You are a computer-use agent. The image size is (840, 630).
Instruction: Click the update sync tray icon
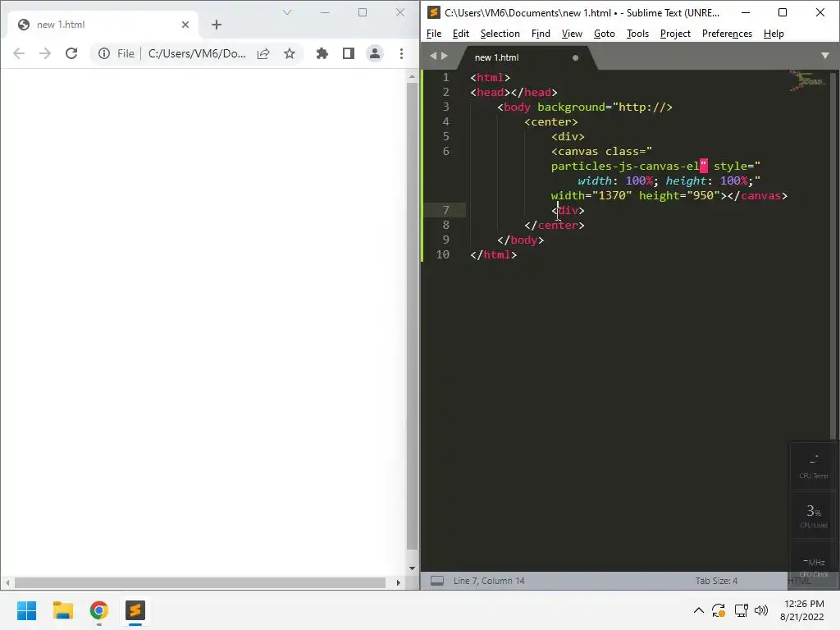719,610
